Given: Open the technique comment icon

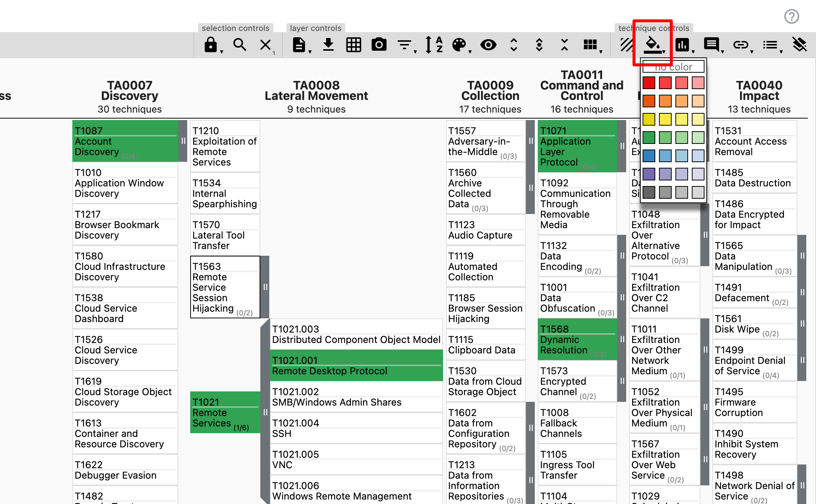Looking at the screenshot, I should tap(711, 45).
